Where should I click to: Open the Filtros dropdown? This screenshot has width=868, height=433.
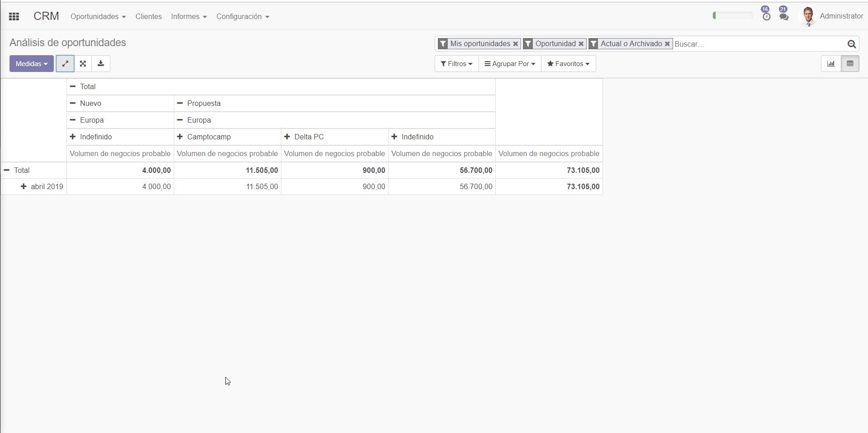[x=456, y=64]
